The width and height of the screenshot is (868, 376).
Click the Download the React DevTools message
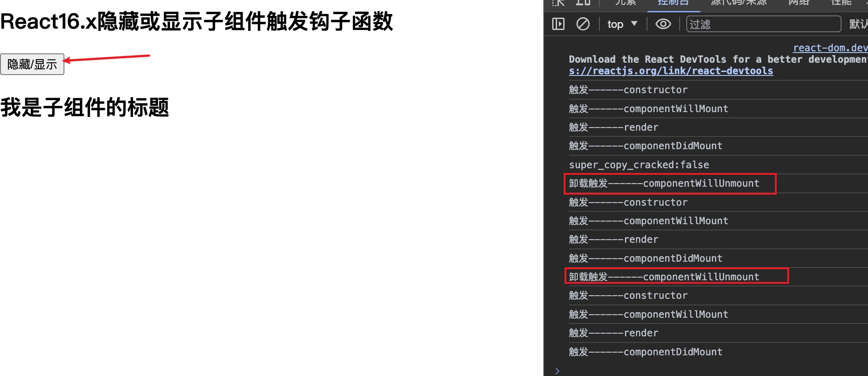point(718,59)
